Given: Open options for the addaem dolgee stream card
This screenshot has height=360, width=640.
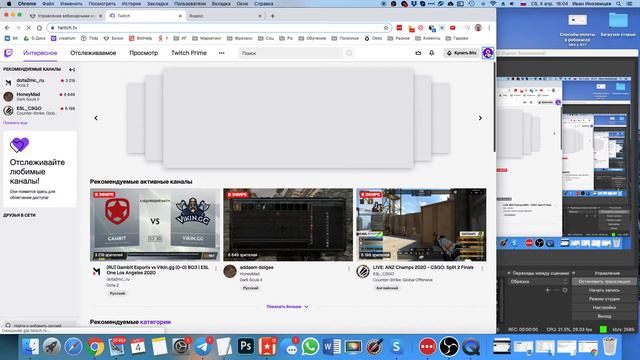Looking at the screenshot, I should tap(349, 269).
